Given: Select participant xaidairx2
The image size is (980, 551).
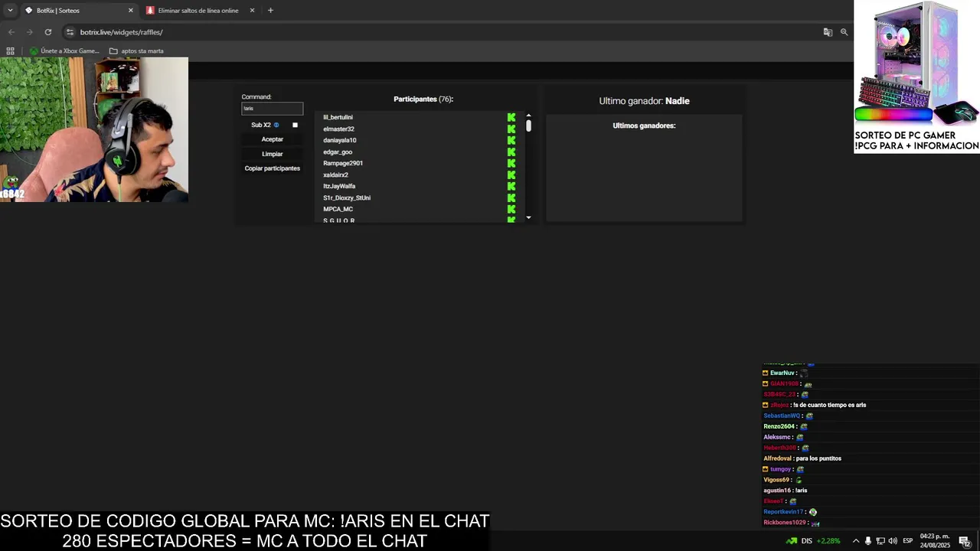Looking at the screenshot, I should 335,174.
